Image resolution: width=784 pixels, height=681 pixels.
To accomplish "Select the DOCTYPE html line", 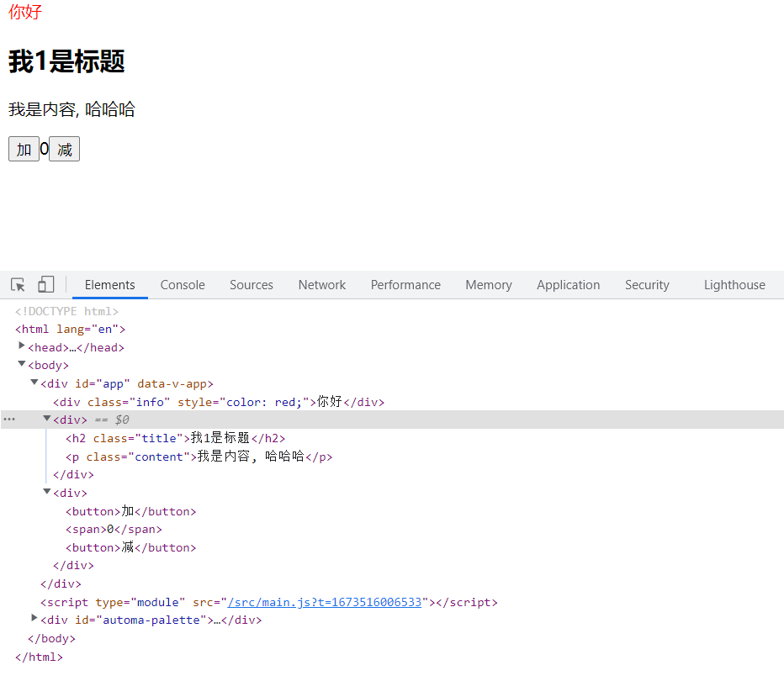I will (x=66, y=311).
